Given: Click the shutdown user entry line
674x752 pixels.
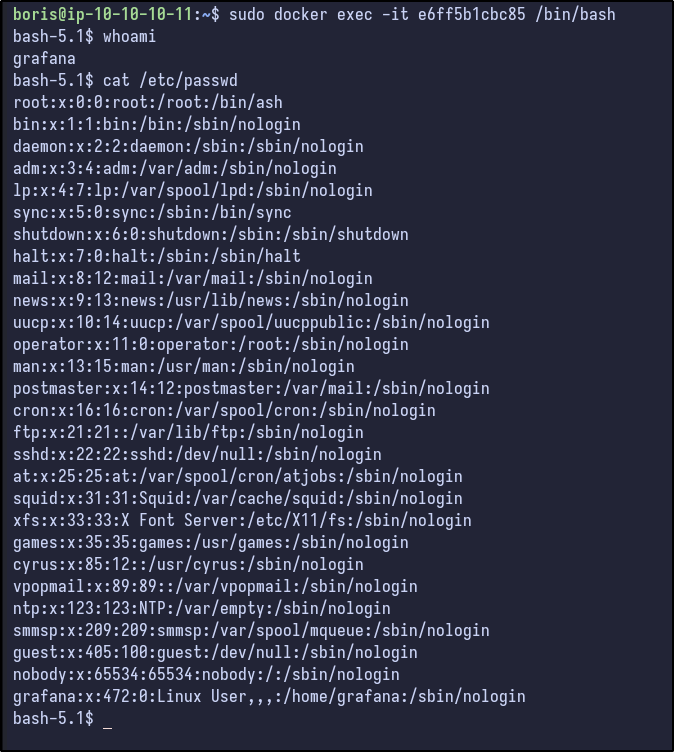Looking at the screenshot, I should [x=210, y=234].
